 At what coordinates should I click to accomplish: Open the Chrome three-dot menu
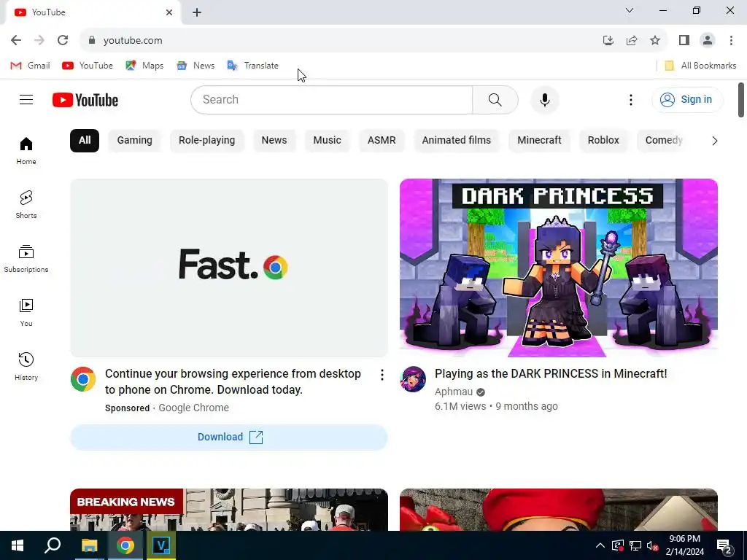tap(731, 41)
